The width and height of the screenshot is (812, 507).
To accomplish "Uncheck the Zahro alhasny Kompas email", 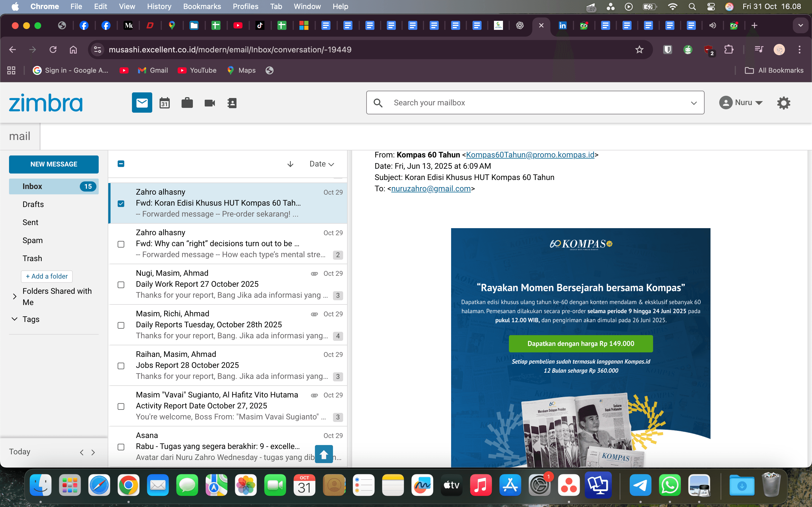I will tap(121, 204).
